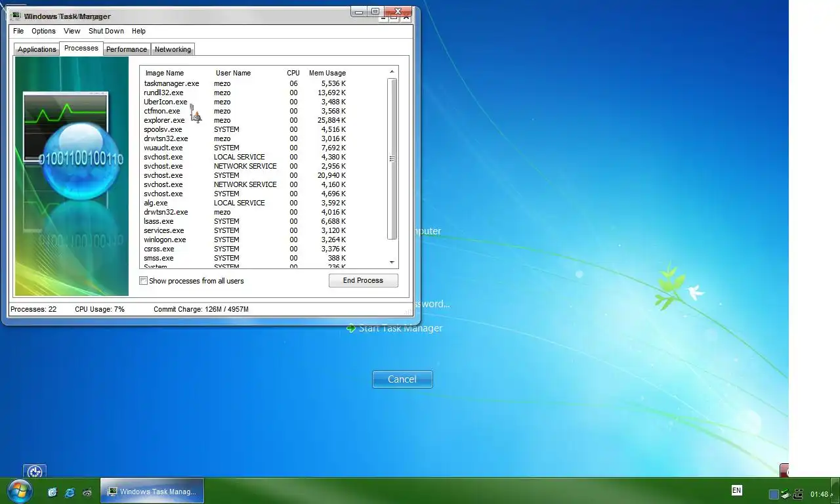The width and height of the screenshot is (840, 504).
Task: Click the Commit Charge status text
Action: [x=201, y=309]
